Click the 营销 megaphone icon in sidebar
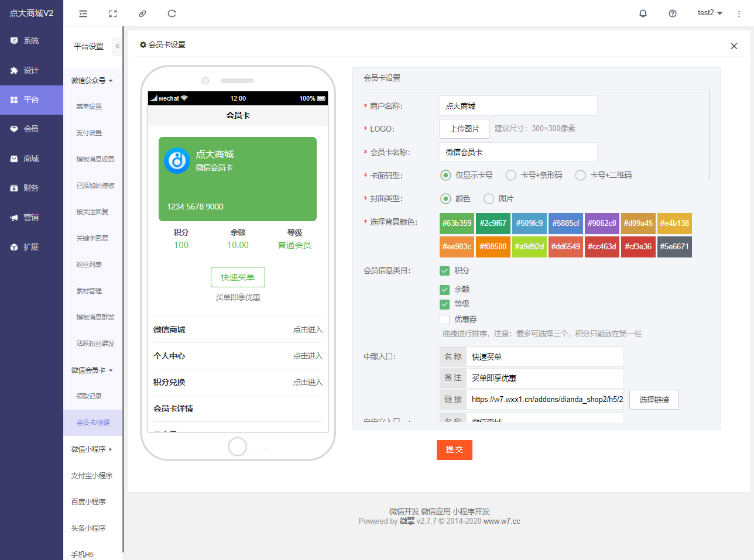The width and height of the screenshot is (754, 560). pos(14,218)
